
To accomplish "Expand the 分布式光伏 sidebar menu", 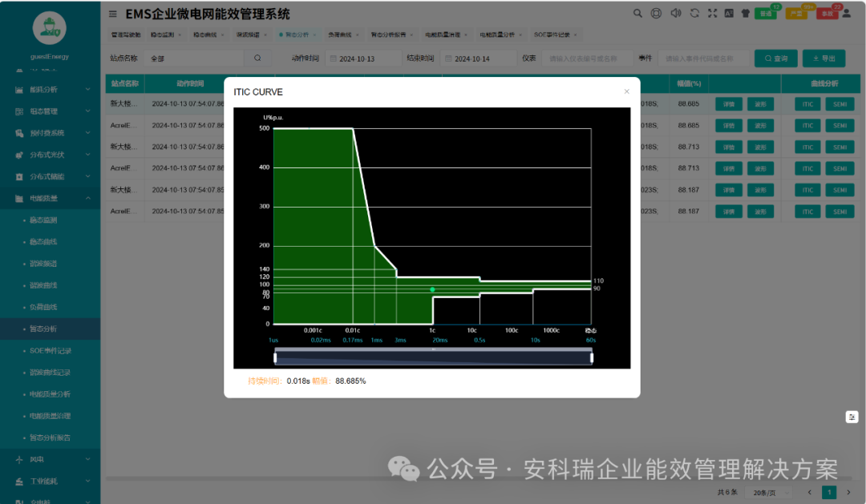I will point(51,155).
